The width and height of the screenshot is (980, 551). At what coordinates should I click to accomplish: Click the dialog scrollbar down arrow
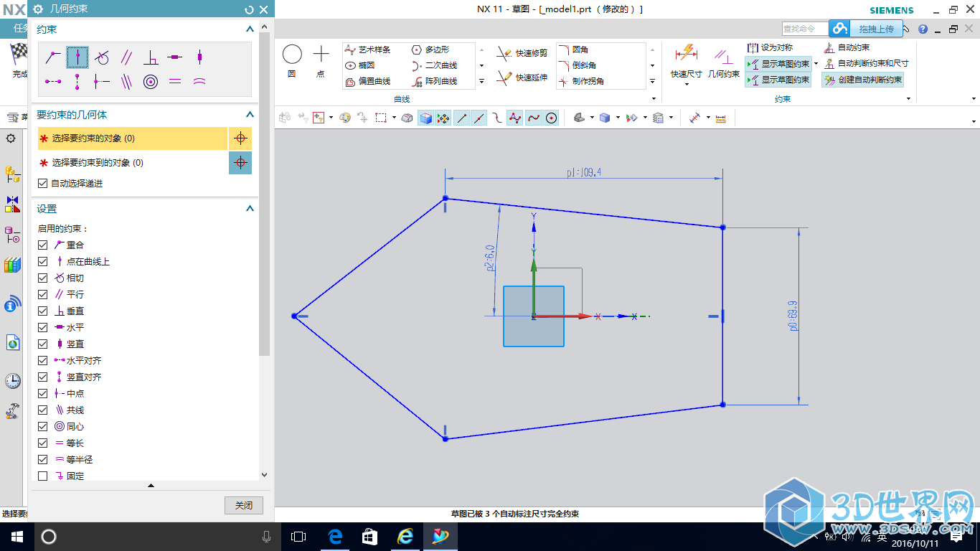pos(264,474)
